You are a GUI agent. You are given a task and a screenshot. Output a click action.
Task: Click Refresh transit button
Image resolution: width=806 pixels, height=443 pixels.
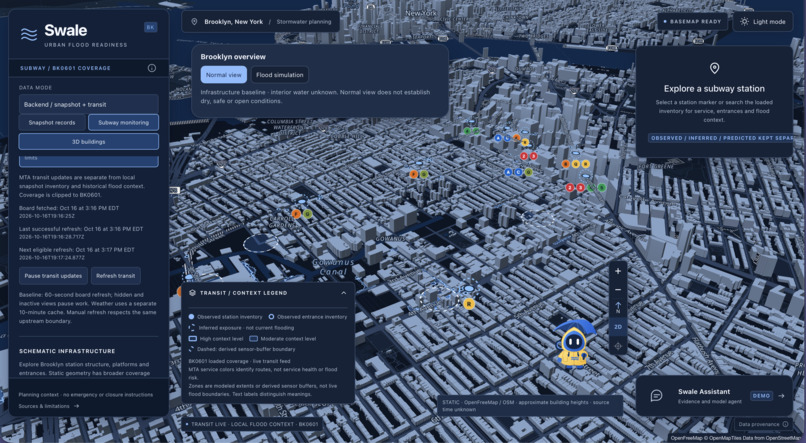116,276
